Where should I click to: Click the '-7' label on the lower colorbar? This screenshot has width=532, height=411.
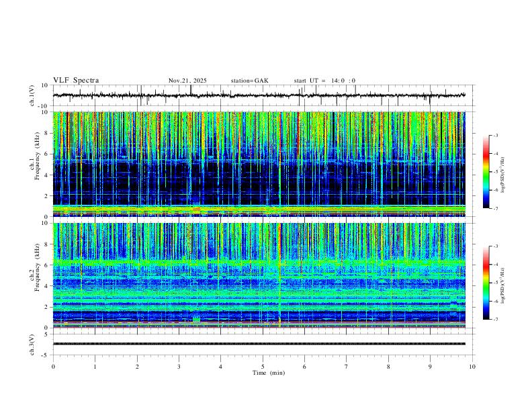coord(495,319)
